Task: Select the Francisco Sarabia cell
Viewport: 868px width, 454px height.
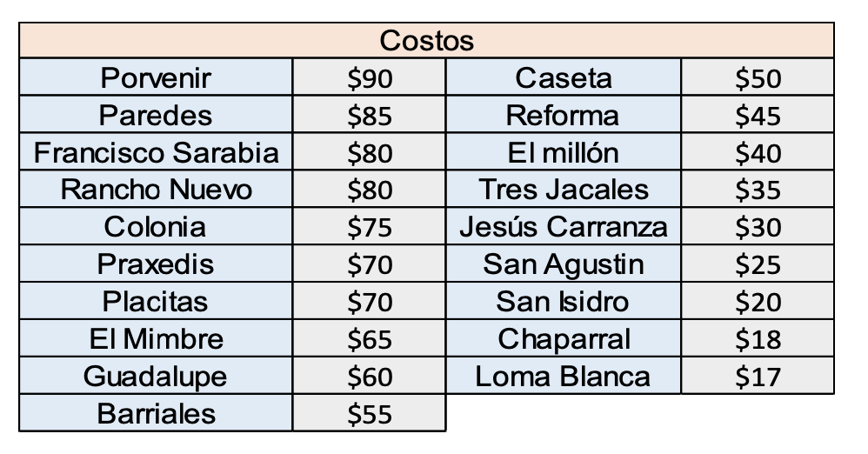Action: tap(156, 151)
